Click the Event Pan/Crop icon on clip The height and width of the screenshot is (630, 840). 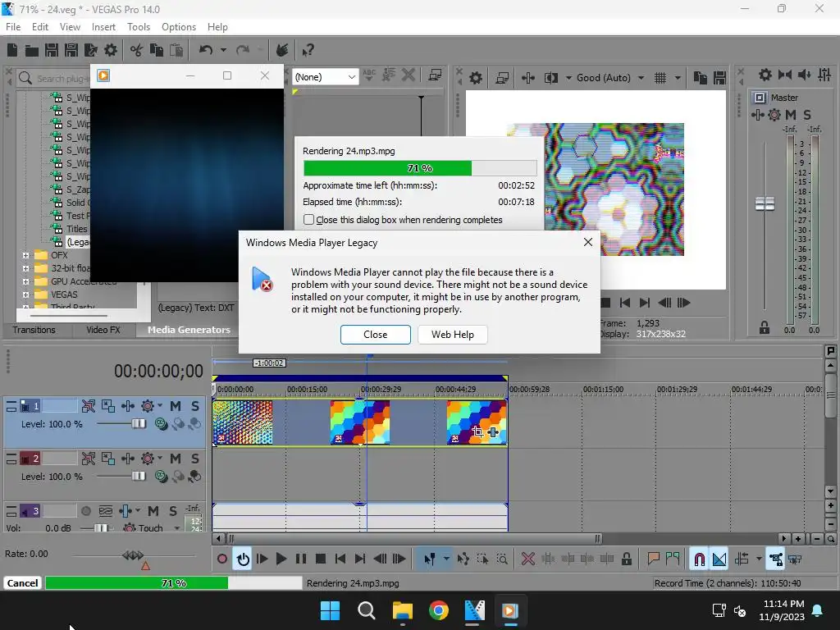(x=478, y=431)
